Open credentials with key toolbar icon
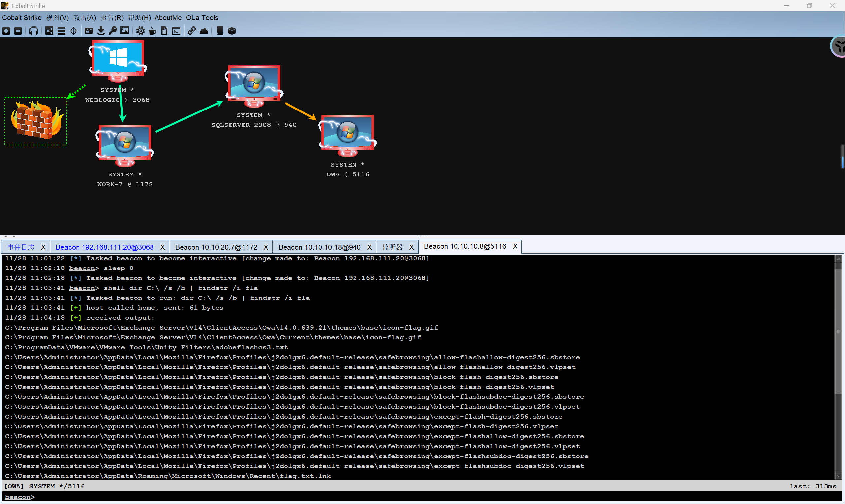 coord(113,31)
